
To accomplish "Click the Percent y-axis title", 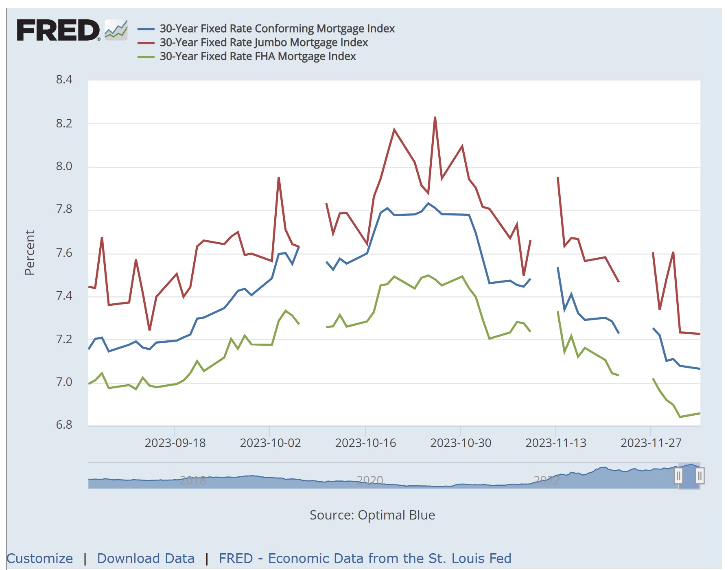I will [x=30, y=252].
